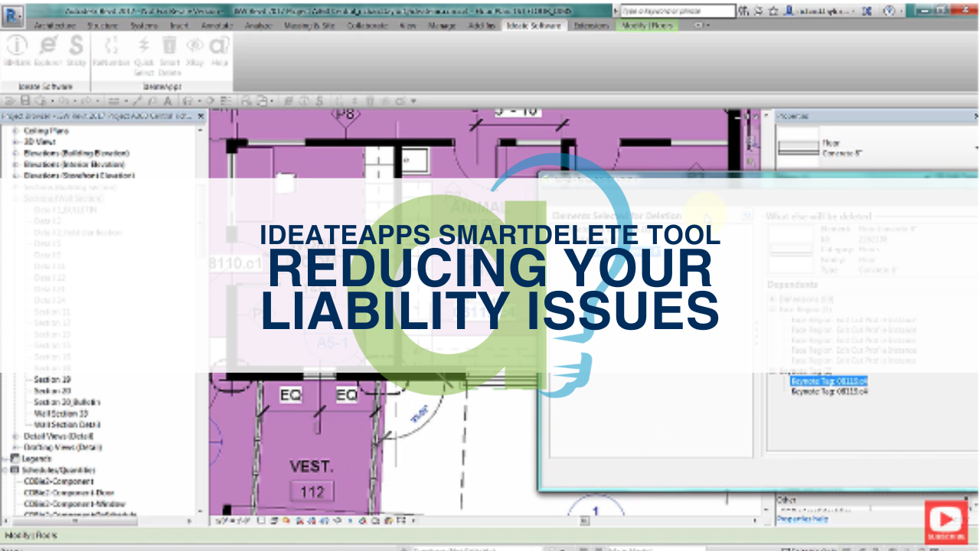Select highlighted Keynote Tag row in dialog
The height and width of the screenshot is (551, 980).
[828, 380]
